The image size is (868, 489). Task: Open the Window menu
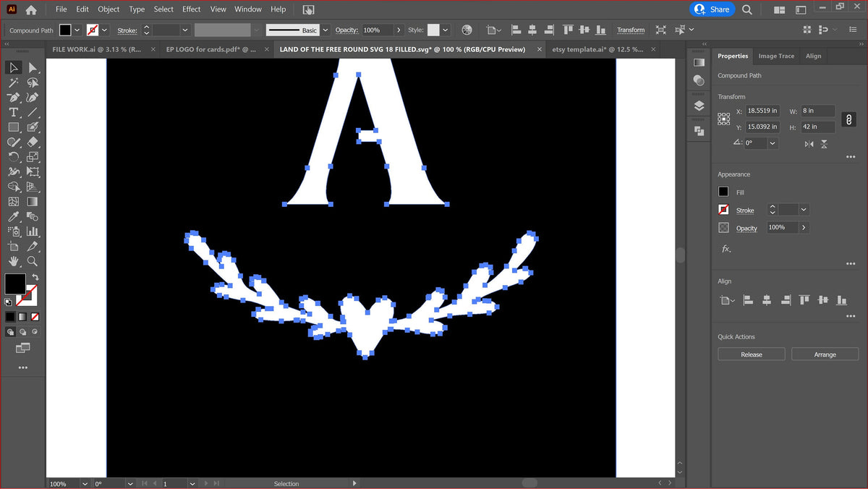click(x=248, y=9)
